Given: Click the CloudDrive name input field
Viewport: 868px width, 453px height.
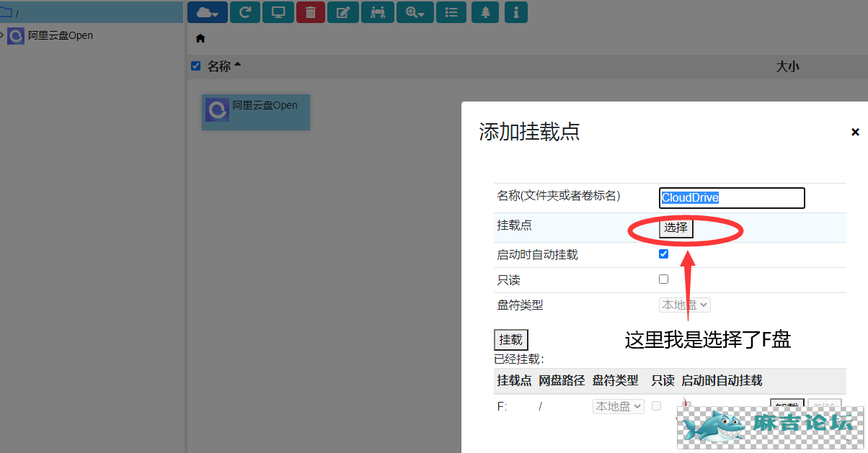Looking at the screenshot, I should tap(732, 198).
